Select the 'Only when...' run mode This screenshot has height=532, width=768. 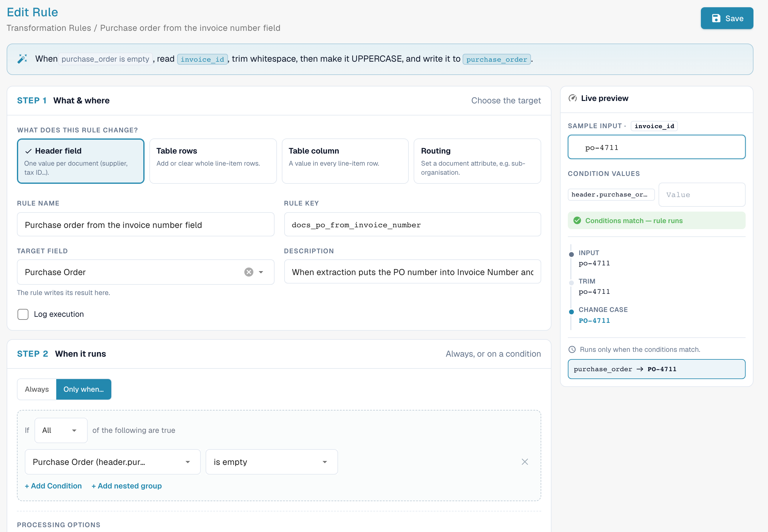point(84,389)
